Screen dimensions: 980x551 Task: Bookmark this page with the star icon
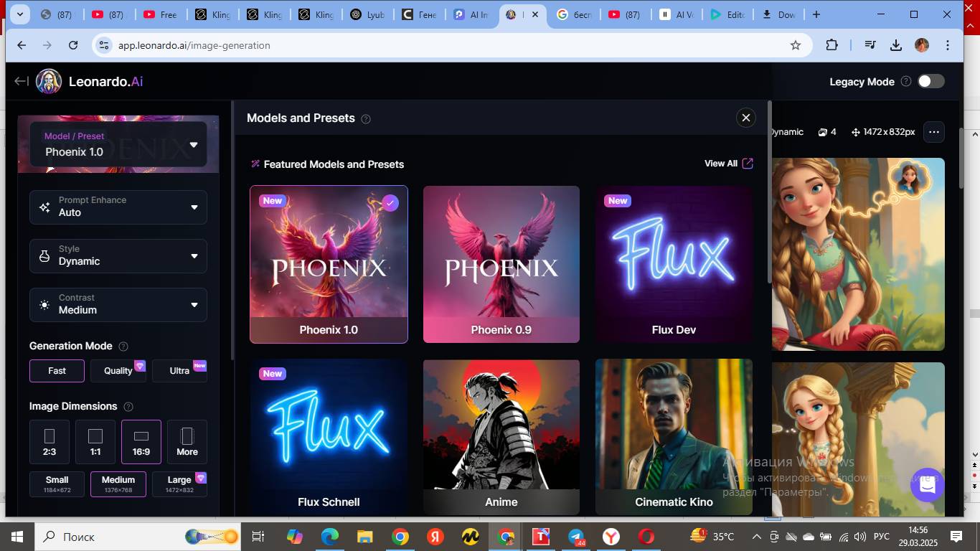(796, 45)
